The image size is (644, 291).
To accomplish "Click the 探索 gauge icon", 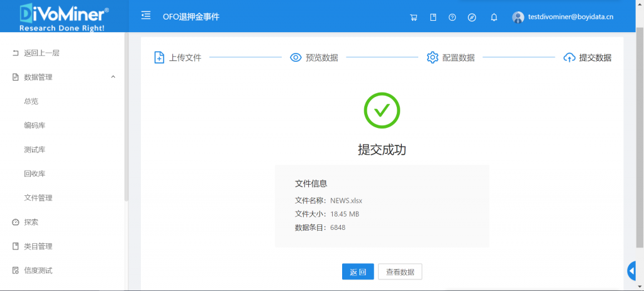I will coord(16,222).
